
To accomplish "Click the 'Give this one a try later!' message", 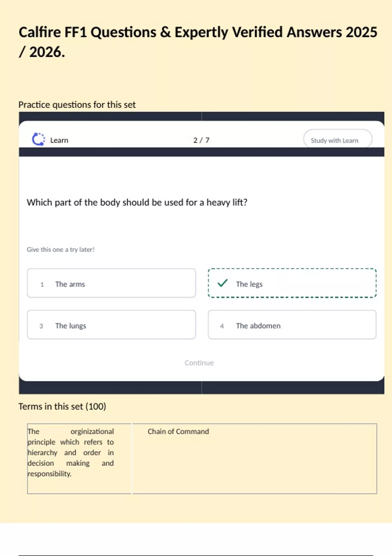I will 60,250.
